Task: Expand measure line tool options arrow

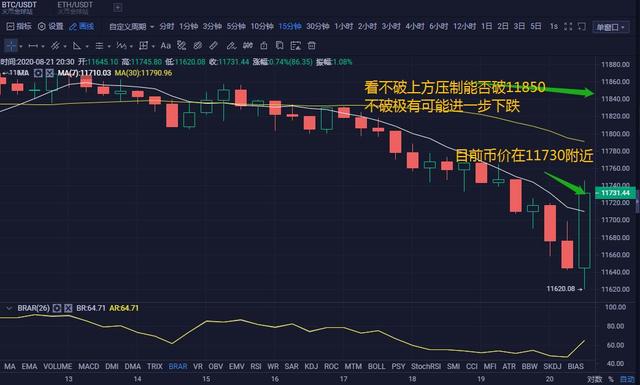Action: point(43,47)
